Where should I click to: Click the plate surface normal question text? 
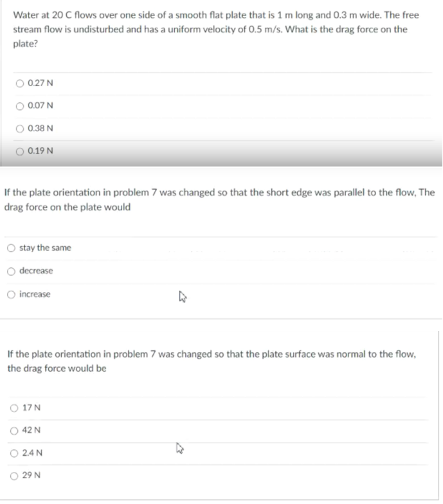(212, 361)
